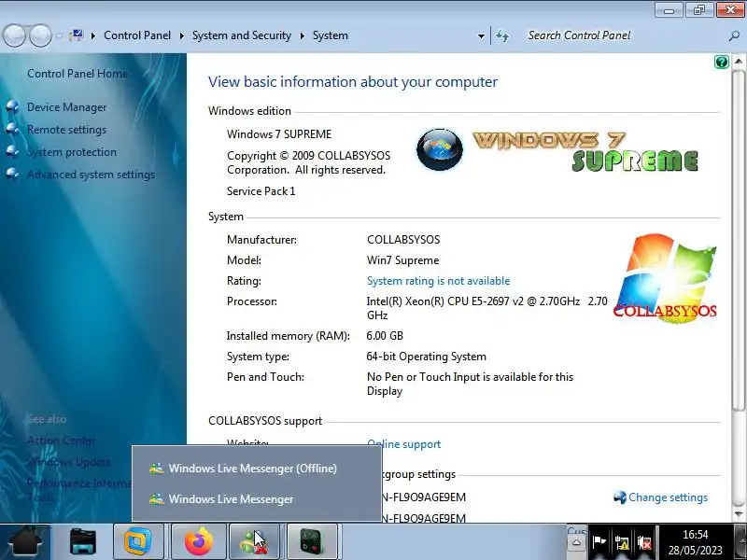Click the System protection shield icon
Viewport: 747px width, 560px height.
13,151
